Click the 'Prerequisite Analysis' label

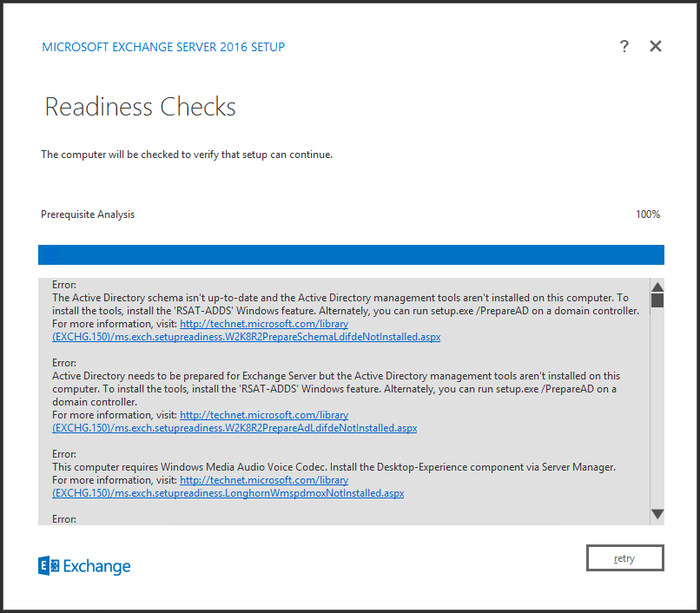(x=88, y=214)
